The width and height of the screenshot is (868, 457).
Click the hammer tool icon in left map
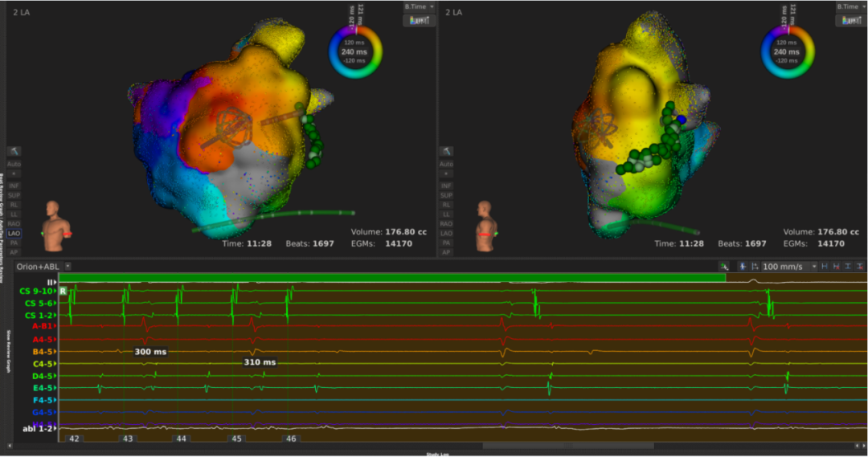pos(14,151)
